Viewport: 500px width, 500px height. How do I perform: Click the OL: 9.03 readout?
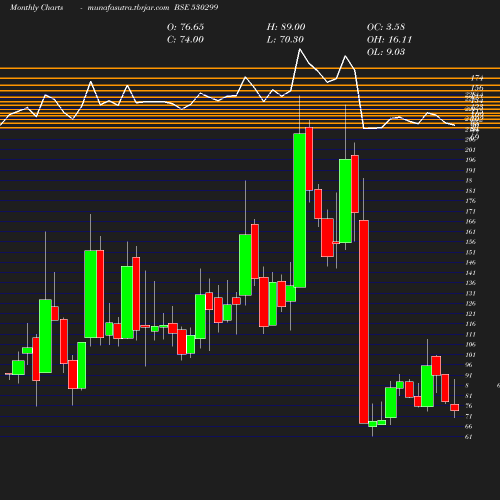tap(386, 52)
